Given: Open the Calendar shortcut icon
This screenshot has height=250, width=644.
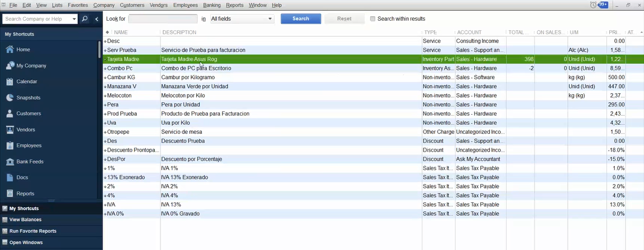Looking at the screenshot, I should tap(10, 81).
